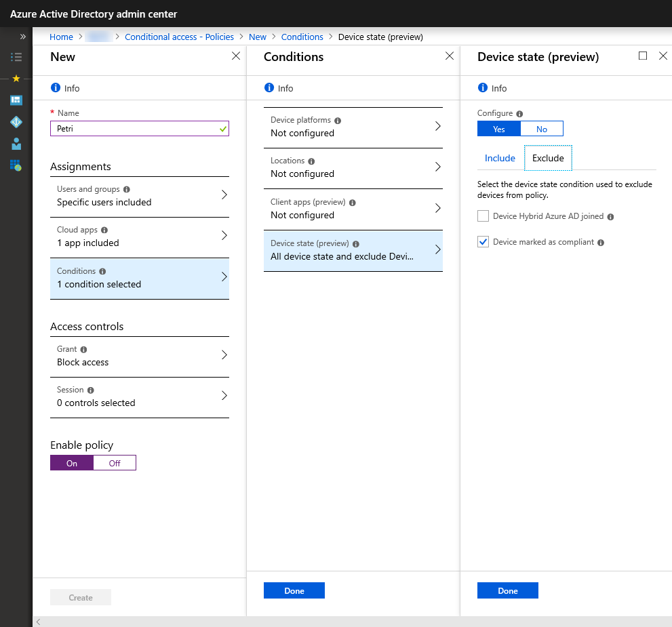
Task: Switch to the Include tab
Action: click(x=500, y=157)
